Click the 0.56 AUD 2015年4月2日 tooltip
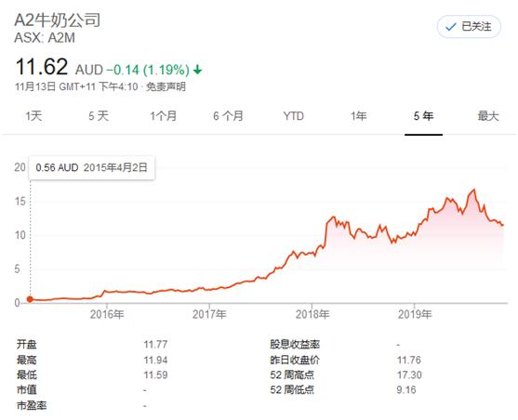 [x=91, y=168]
